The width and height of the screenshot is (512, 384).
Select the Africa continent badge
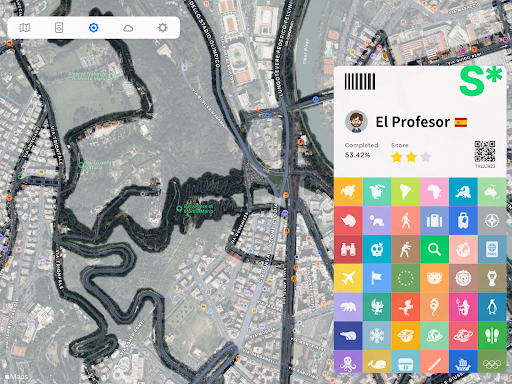(434, 192)
